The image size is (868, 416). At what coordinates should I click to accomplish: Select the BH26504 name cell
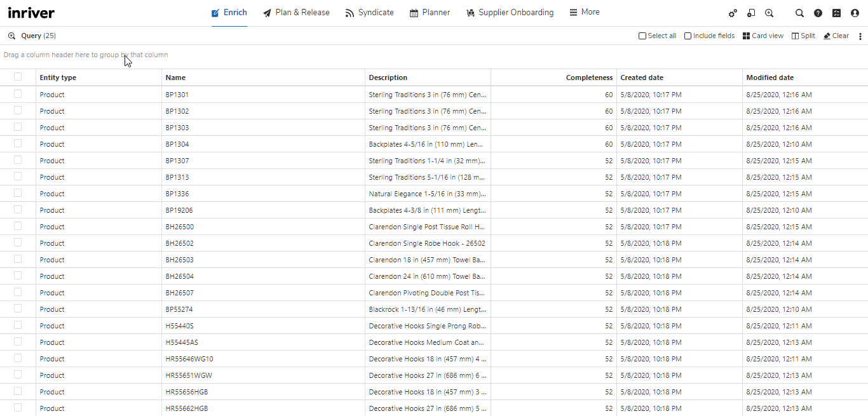click(x=263, y=276)
